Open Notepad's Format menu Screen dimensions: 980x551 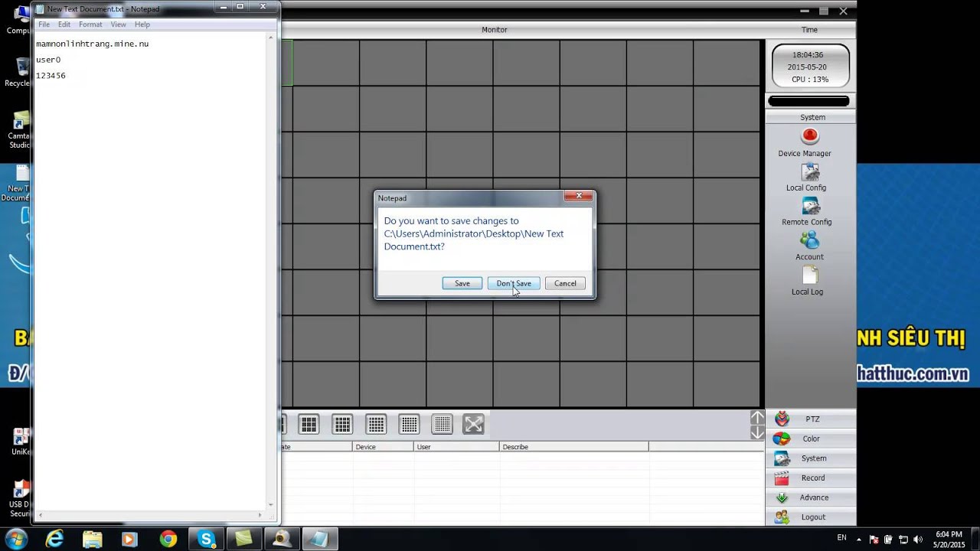90,24
